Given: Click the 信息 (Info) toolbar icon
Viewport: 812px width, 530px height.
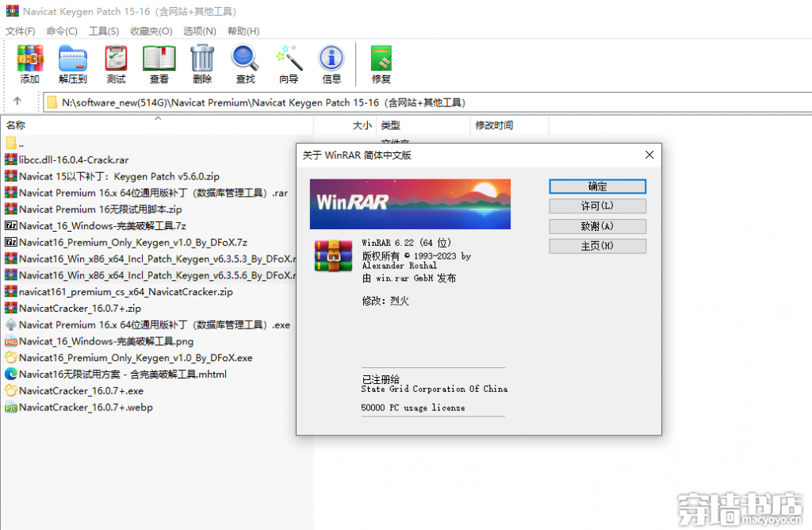Looking at the screenshot, I should coord(331,63).
